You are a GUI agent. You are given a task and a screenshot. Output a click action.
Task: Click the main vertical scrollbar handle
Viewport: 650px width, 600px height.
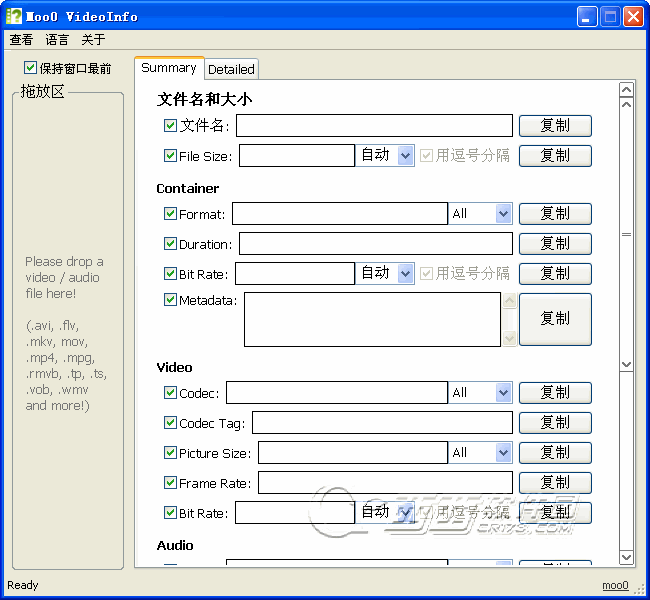627,234
